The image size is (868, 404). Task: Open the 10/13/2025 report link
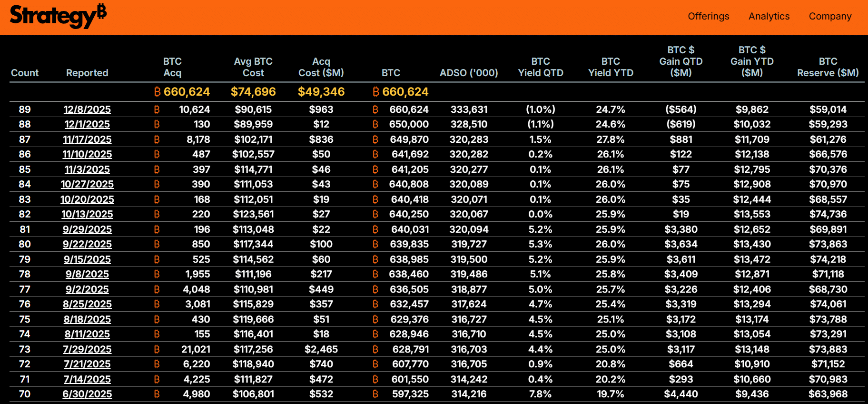point(87,214)
